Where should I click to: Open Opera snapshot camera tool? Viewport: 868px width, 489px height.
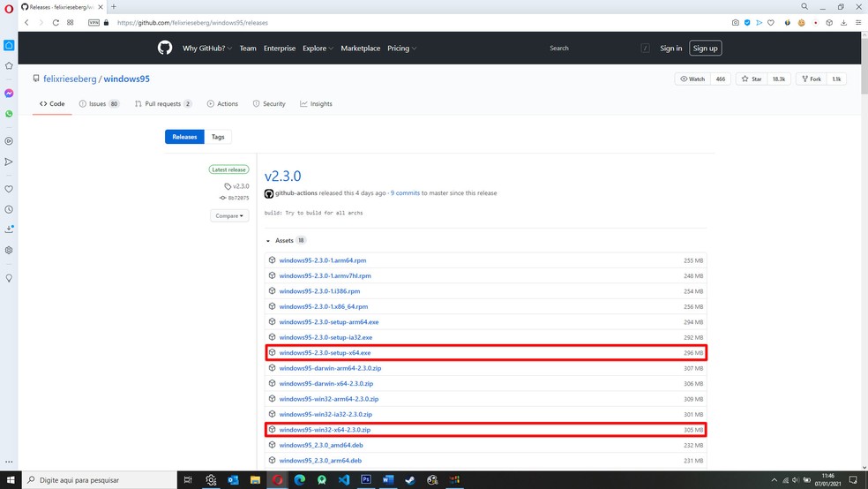[x=735, y=23]
